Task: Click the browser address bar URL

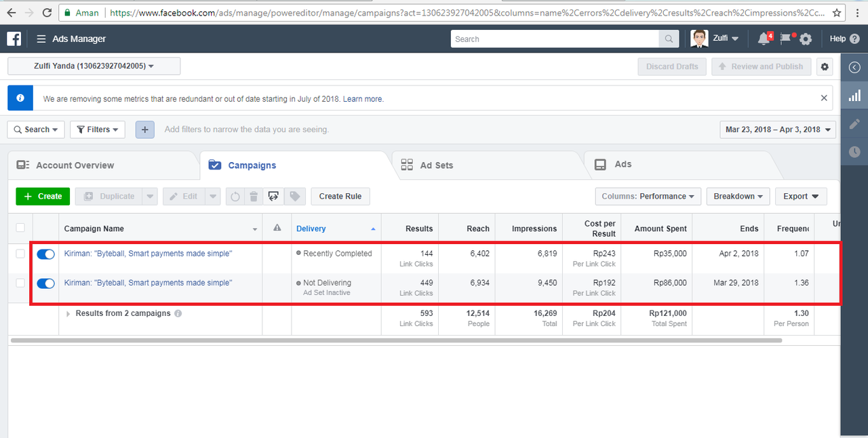Action: click(467, 13)
